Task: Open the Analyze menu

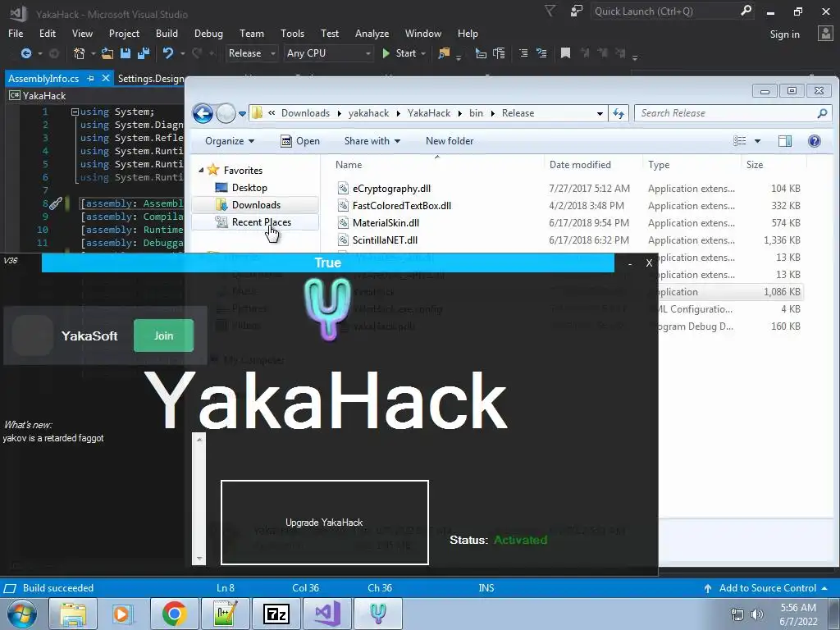Action: (x=372, y=33)
